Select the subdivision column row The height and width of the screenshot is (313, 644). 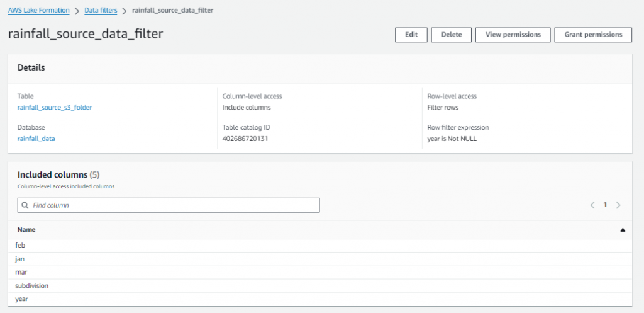(32, 286)
